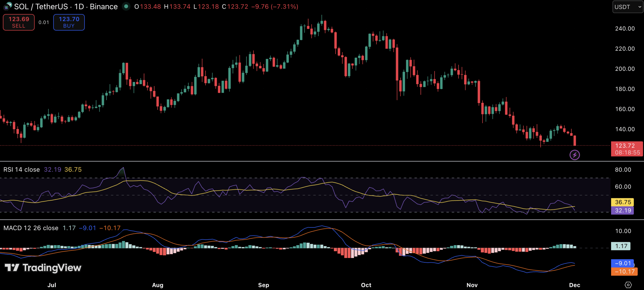Select the RSI 14 close legend

(x=22, y=170)
